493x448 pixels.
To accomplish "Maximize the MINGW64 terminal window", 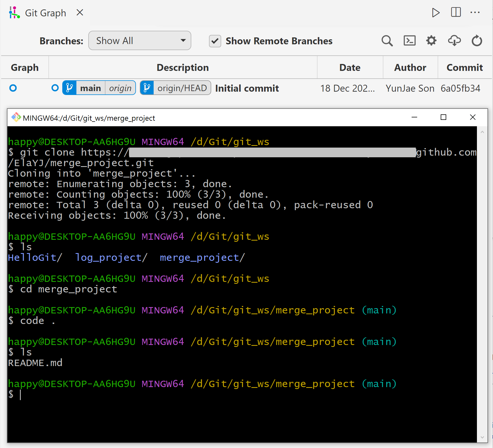I will click(x=443, y=117).
